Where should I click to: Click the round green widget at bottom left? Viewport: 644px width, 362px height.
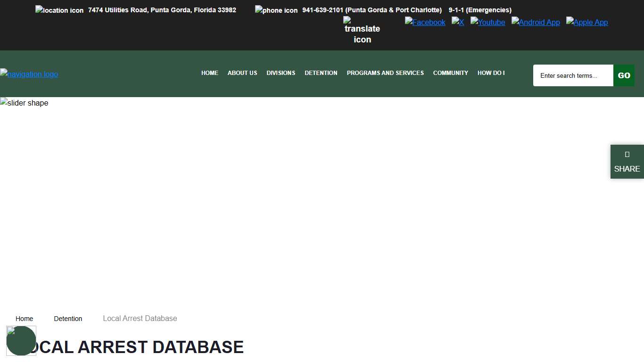click(21, 341)
